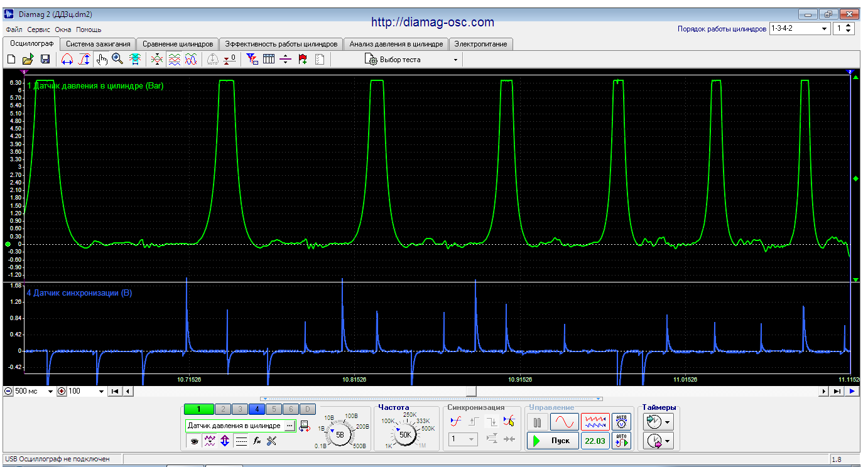Adjust the 50K frequency knob
Viewport: 868px width, 467px height.
(405, 434)
